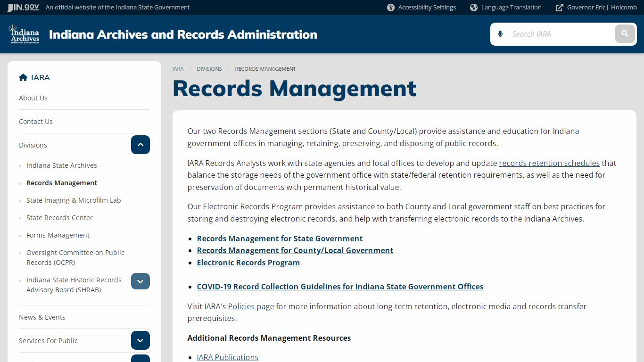The height and width of the screenshot is (362, 644).
Task: Click Additional Records Management Resources heading
Action: pos(269,338)
